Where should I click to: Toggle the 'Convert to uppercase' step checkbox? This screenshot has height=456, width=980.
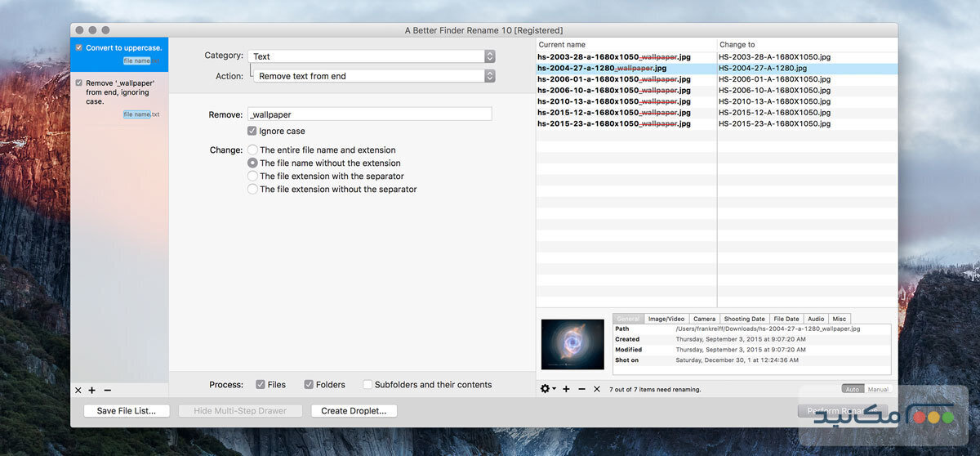tap(78, 48)
